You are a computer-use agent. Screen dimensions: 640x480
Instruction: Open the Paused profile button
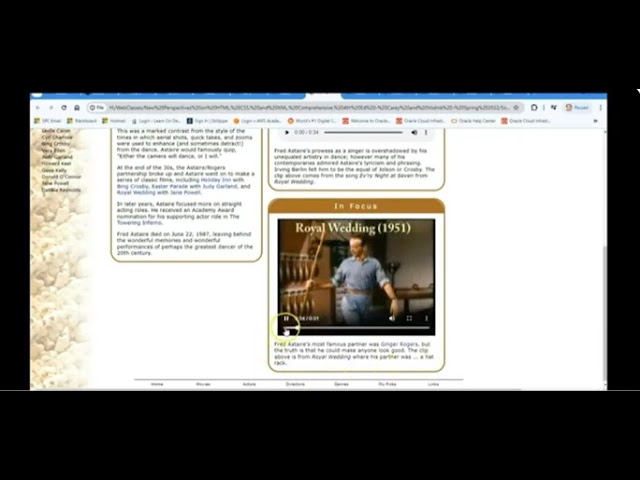577,108
